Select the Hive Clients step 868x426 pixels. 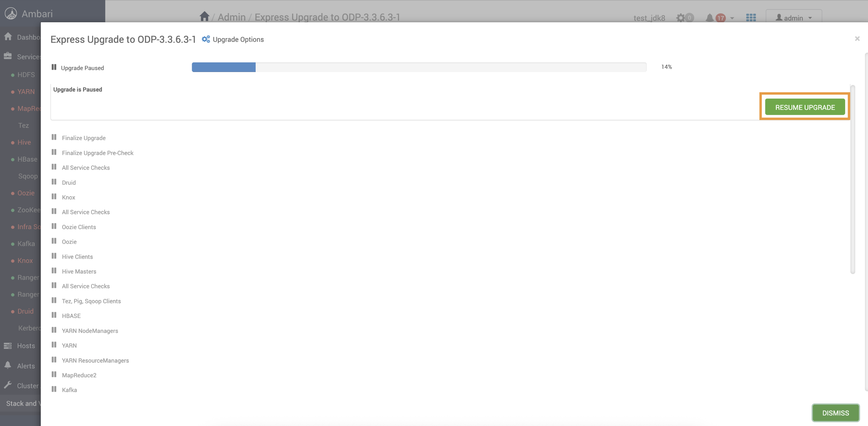(x=77, y=257)
